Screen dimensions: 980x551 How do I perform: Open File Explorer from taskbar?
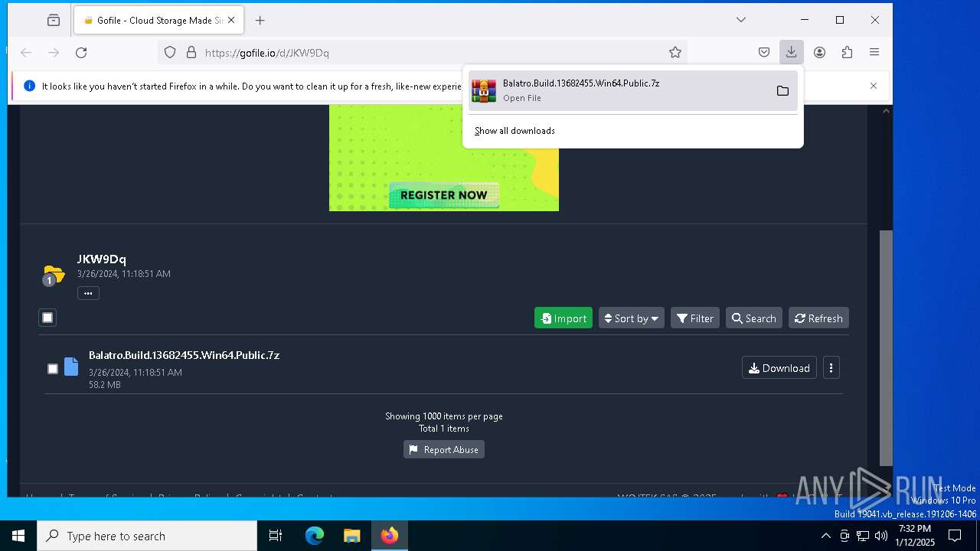point(352,536)
